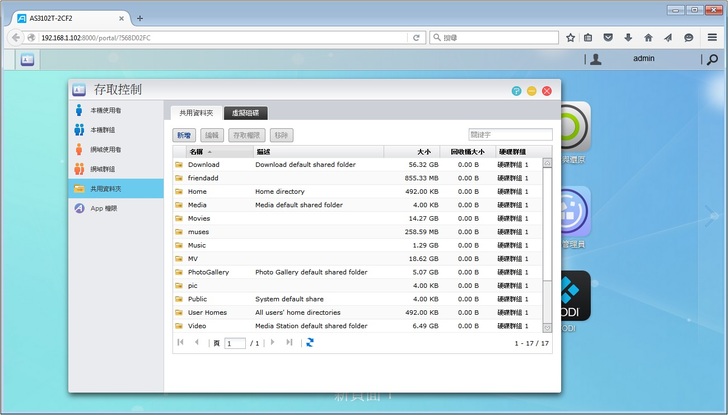Click the Firefox downloads arrow icon

pos(628,37)
